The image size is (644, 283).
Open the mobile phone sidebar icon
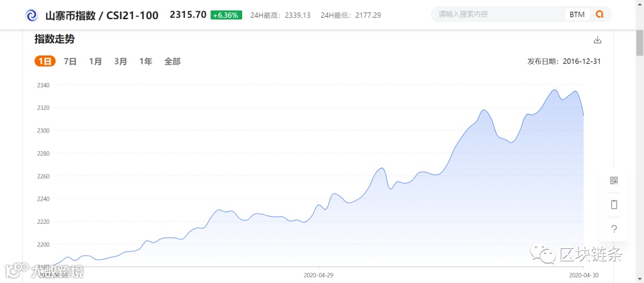pos(614,204)
